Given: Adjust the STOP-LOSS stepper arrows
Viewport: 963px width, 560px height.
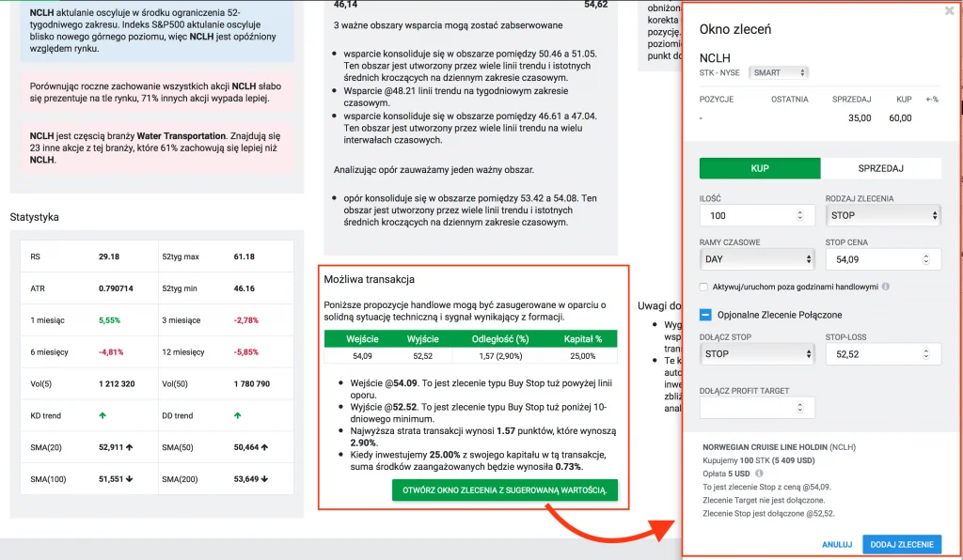Looking at the screenshot, I should 926,354.
